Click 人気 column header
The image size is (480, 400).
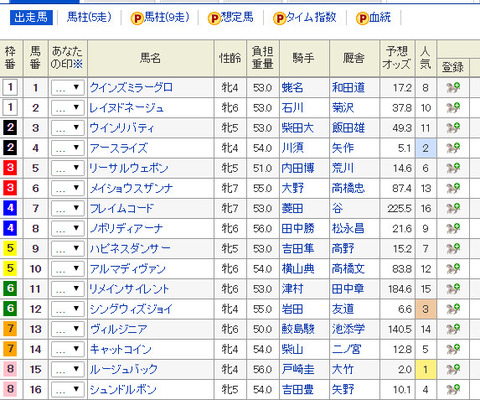[426, 58]
